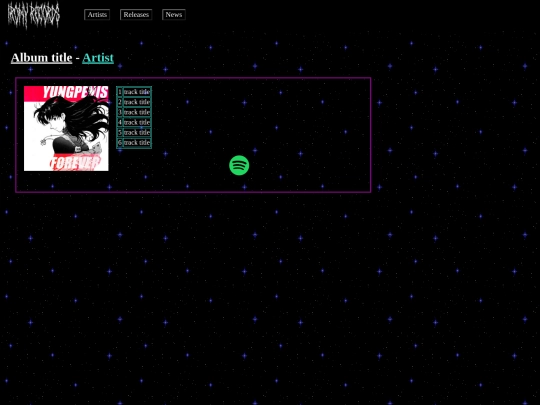Screen dimensions: 540x405
Task: Open the Releases menu item
Action: [x=136, y=14]
